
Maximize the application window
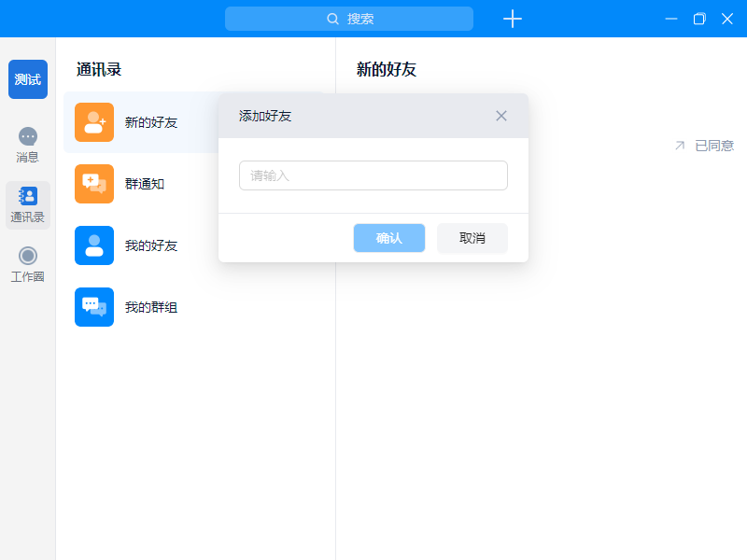(698, 19)
